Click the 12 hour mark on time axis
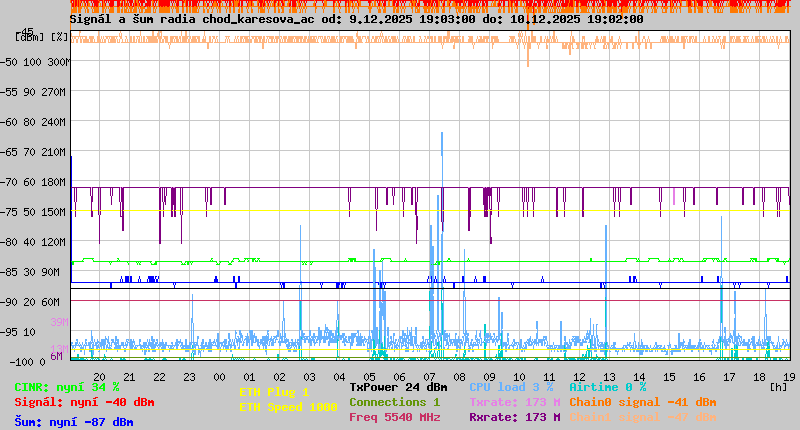The width and height of the screenshot is (800, 430). click(x=579, y=377)
